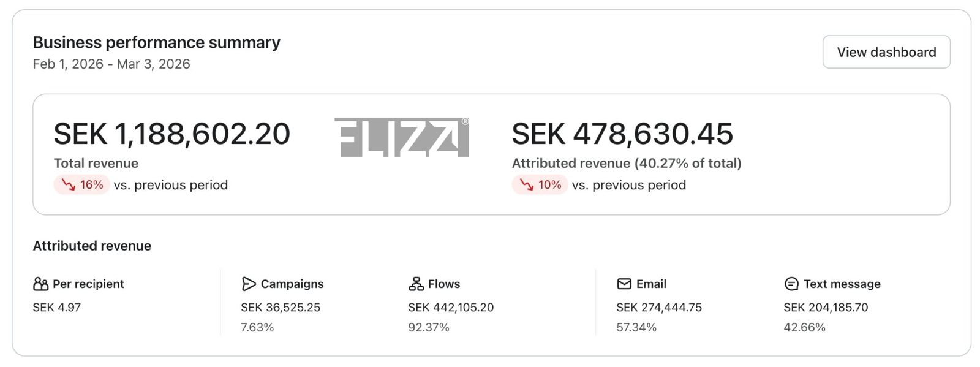Screen dimensions: 980x367
Task: Click the Attributed revenue figure SEK 478,630.45
Action: pyautogui.click(x=623, y=133)
